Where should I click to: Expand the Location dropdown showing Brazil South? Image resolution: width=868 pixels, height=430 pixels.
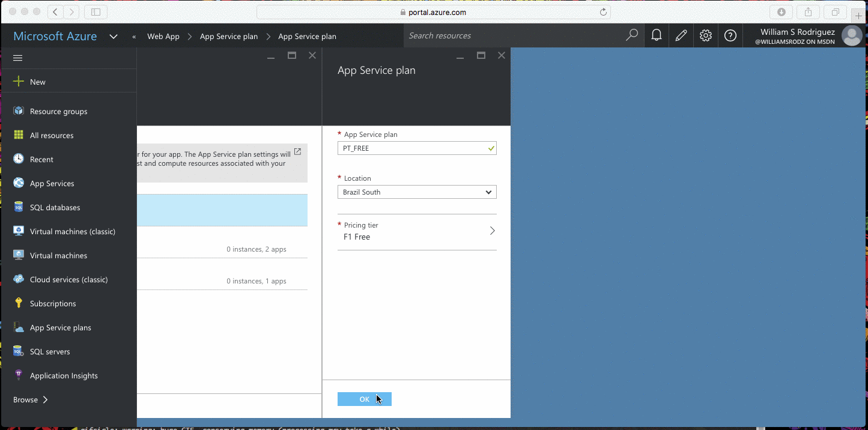(417, 192)
